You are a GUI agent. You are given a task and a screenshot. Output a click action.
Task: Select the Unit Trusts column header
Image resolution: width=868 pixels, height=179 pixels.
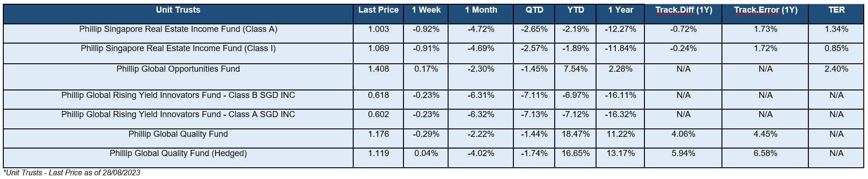(178, 10)
